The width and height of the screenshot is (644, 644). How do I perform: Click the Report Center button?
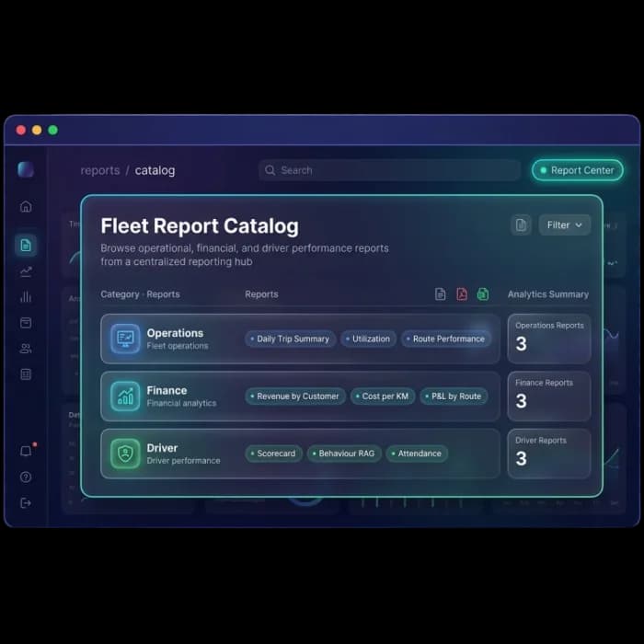(x=577, y=170)
